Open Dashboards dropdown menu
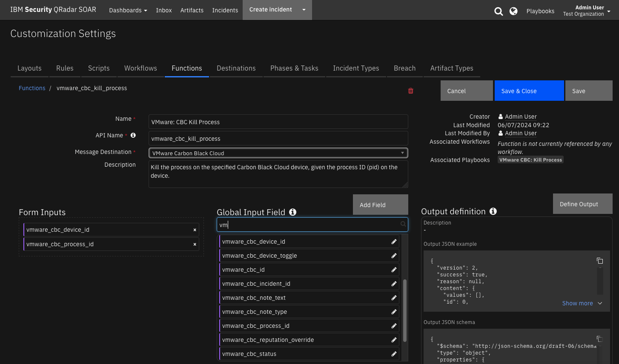619x364 pixels. point(128,10)
